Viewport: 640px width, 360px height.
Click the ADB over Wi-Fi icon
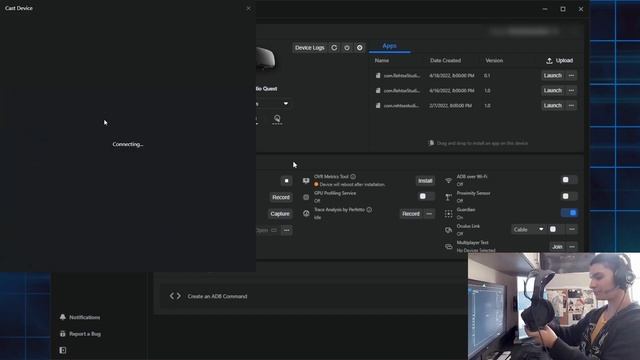(449, 181)
